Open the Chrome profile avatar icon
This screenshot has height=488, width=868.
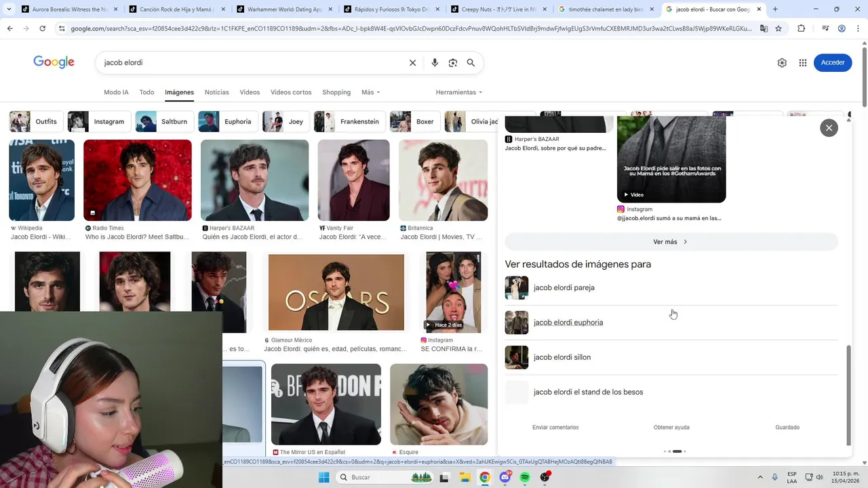click(842, 28)
